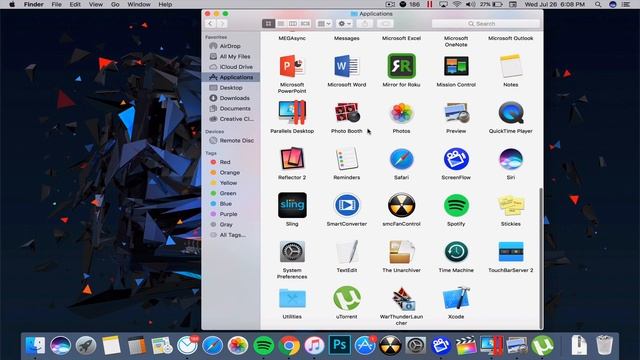Select Spotify in the Applications window
The width and height of the screenshot is (640, 360).
pos(456,205)
